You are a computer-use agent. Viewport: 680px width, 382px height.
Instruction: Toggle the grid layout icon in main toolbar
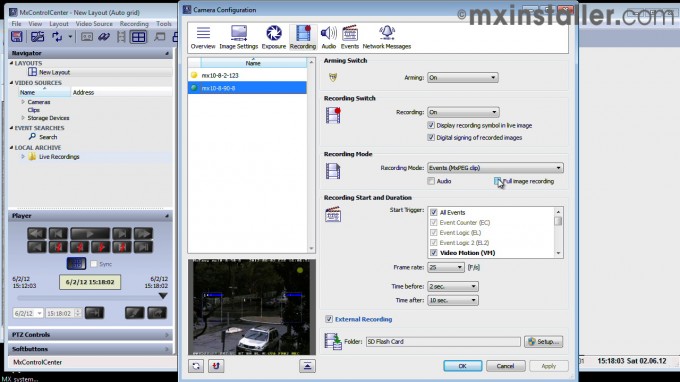[139, 37]
